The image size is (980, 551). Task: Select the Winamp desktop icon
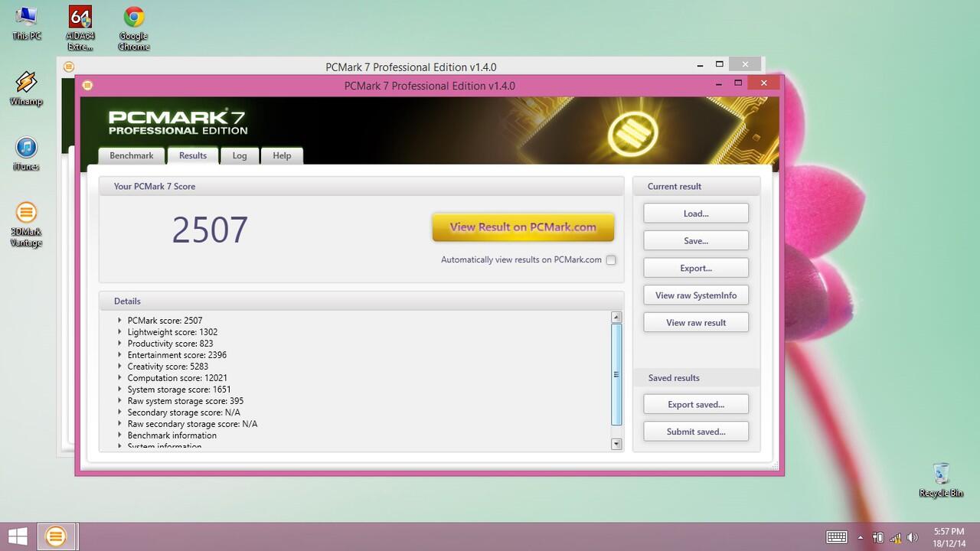[x=26, y=88]
